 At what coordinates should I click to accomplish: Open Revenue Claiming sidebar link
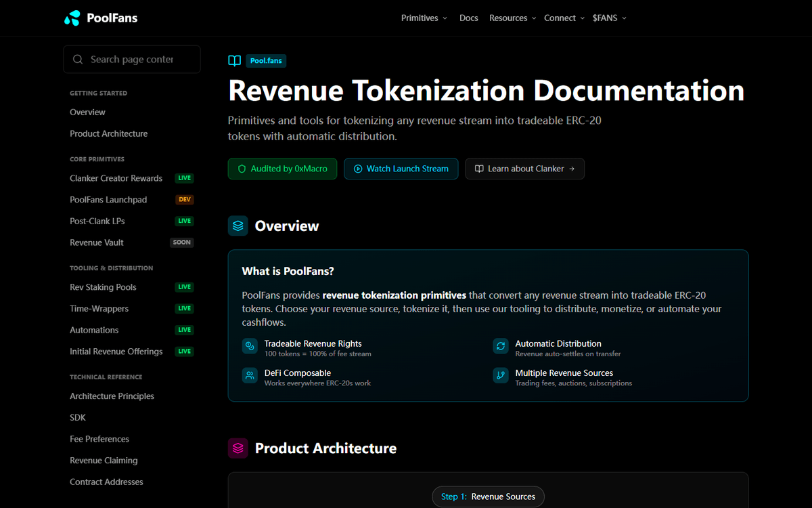point(104,461)
